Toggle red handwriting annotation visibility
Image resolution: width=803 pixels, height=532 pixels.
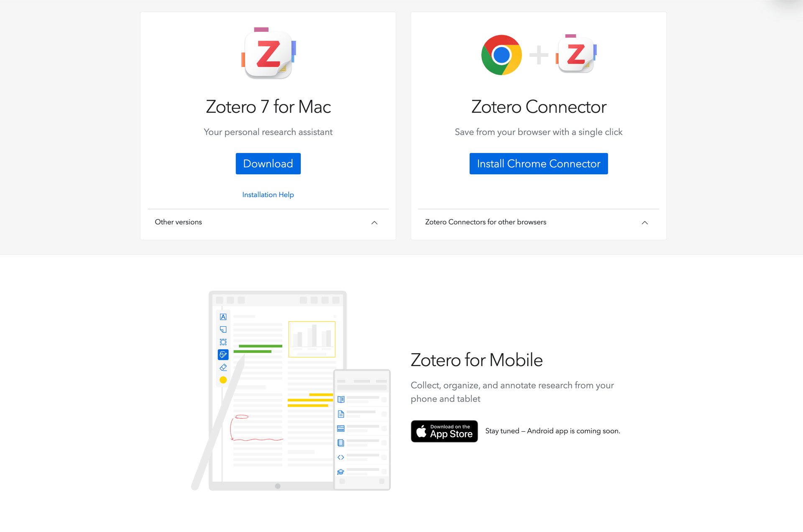click(223, 354)
